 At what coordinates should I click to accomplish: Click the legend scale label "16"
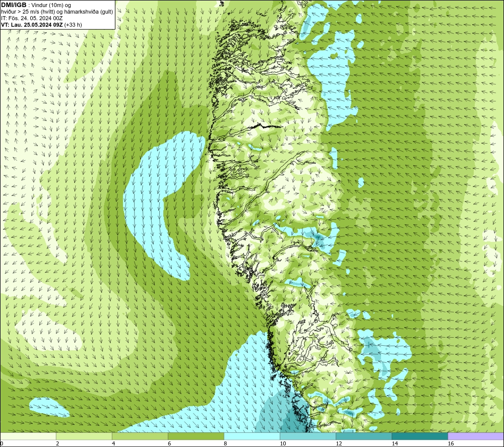coord(450,444)
